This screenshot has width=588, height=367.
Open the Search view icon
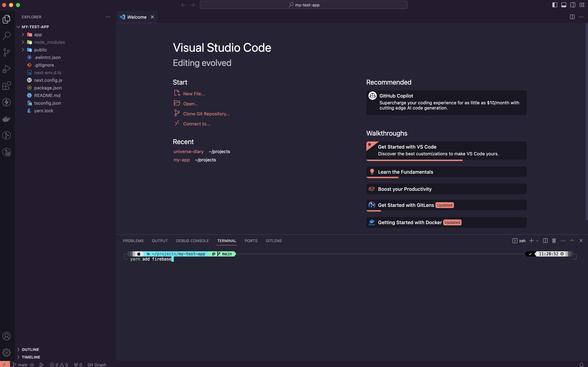click(7, 36)
